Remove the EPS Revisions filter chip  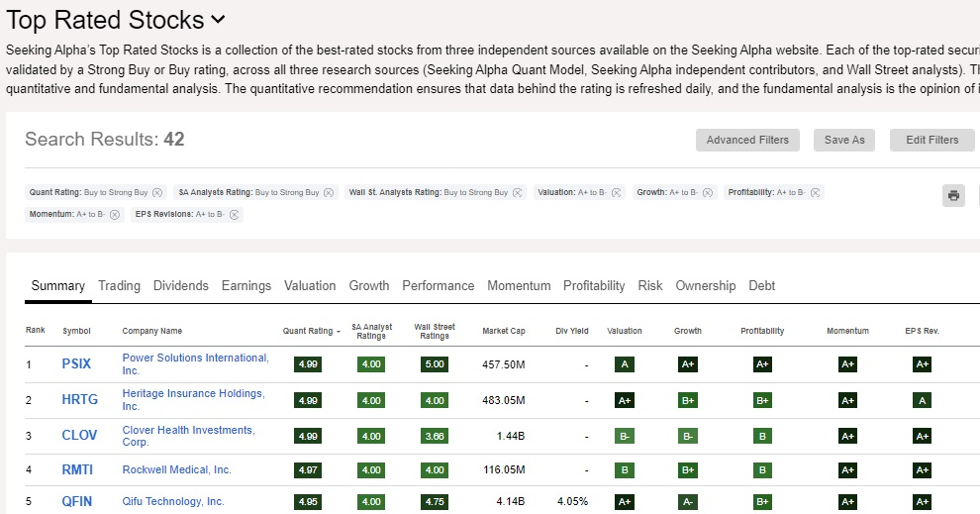pos(234,215)
